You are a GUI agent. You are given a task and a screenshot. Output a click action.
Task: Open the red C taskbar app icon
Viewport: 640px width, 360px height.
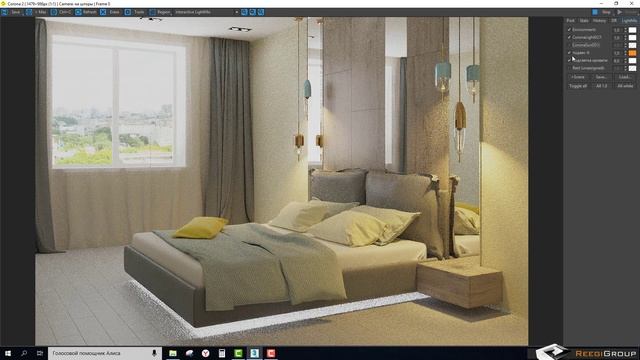pyautogui.click(x=271, y=353)
